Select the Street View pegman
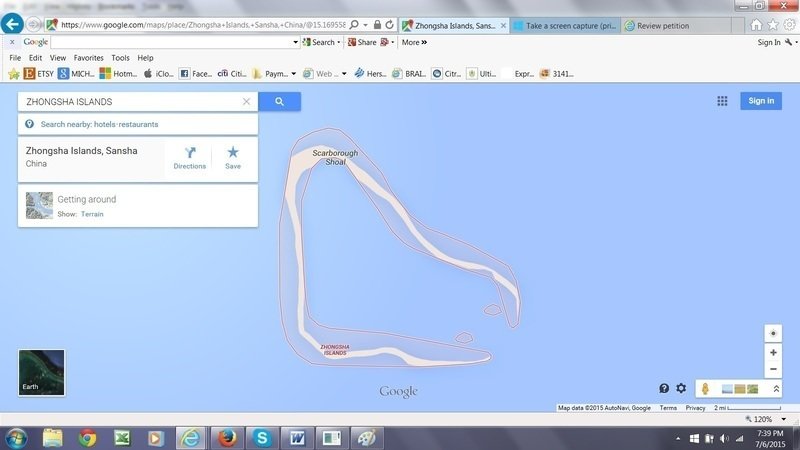Image resolution: width=800 pixels, height=450 pixels. 705,388
